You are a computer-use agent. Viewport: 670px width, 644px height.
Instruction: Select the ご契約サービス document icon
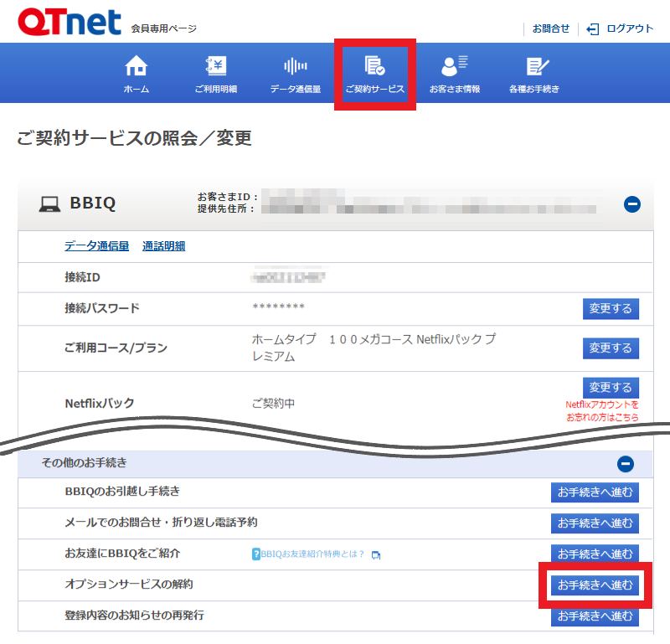coord(374,65)
